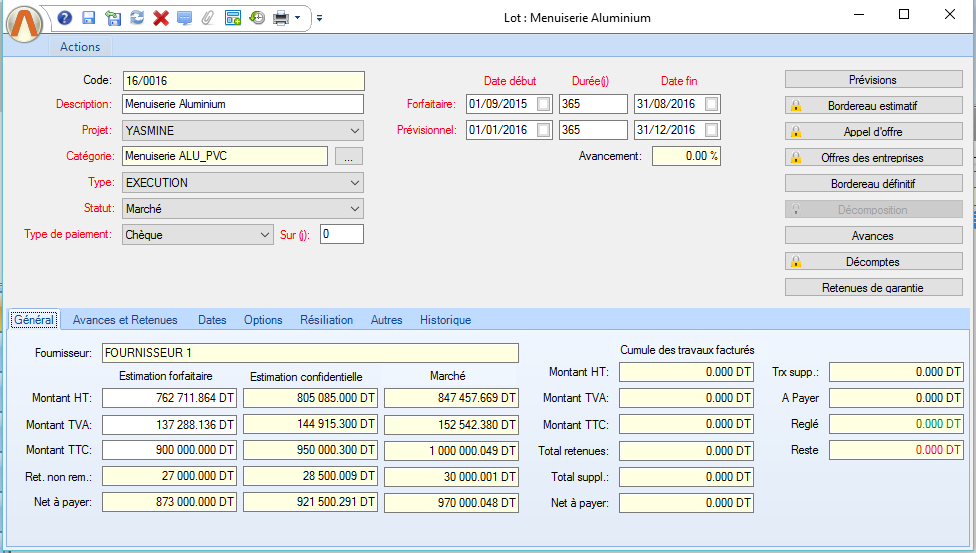Click the Prévisions button
Viewport: 976px width, 553px height.
[873, 80]
